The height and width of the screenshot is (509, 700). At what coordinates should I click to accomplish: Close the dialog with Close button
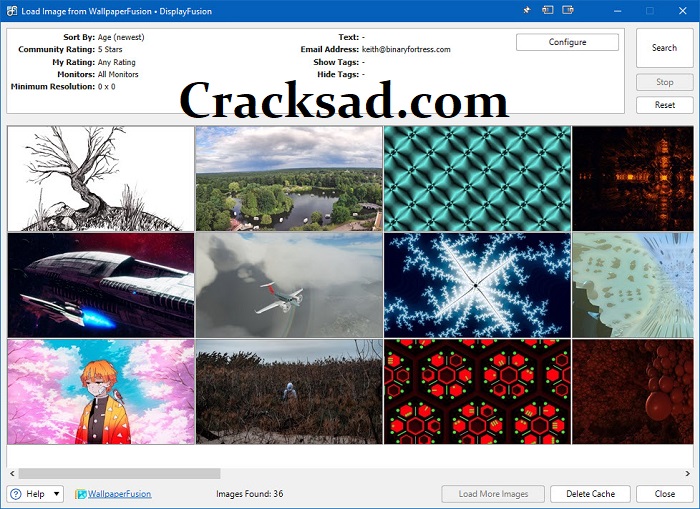[x=664, y=494]
